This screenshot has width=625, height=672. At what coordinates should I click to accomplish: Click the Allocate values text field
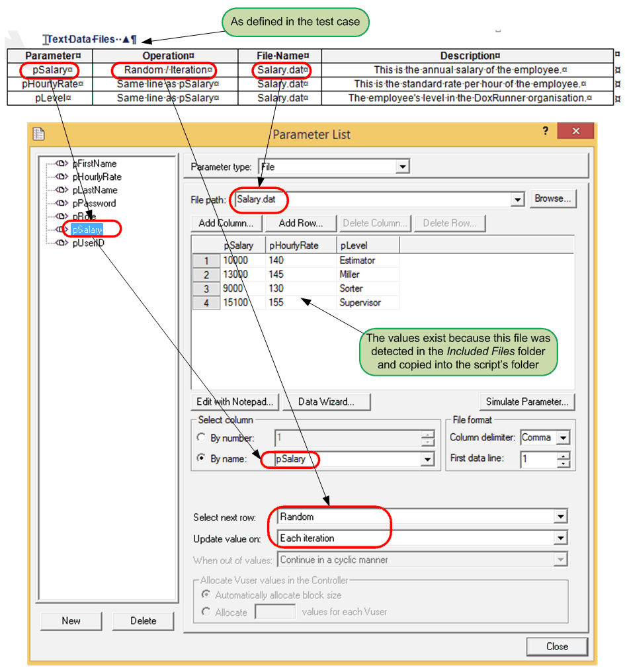[x=275, y=612]
